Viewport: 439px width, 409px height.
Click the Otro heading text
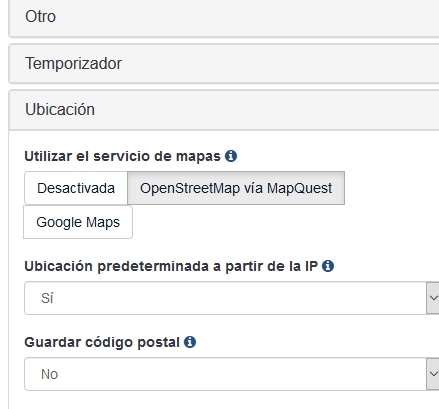(40, 16)
